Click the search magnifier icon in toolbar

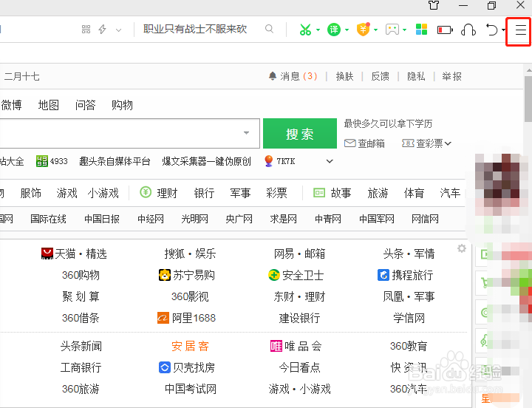pyautogui.click(x=270, y=29)
